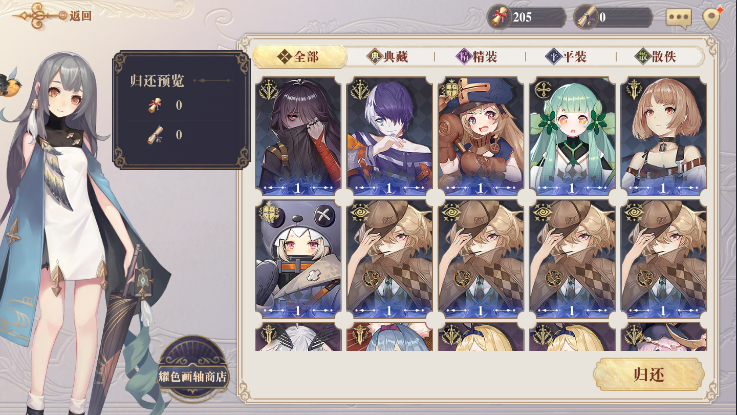Select the dark-haired masked character card

click(x=298, y=136)
